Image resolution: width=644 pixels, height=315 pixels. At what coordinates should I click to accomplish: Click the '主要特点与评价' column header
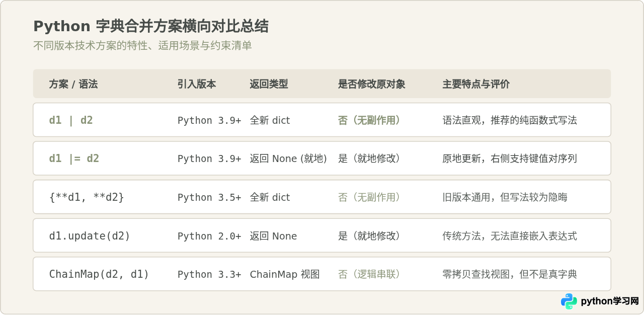click(476, 84)
